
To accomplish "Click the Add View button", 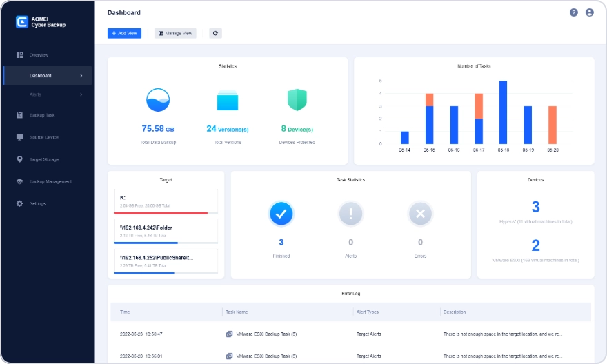I will (x=124, y=33).
